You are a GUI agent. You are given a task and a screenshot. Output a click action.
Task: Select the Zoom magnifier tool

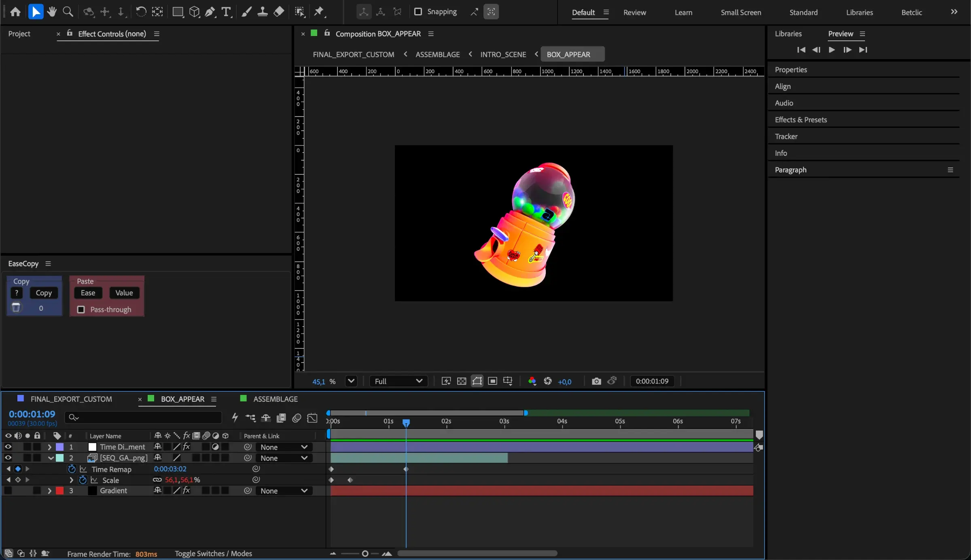tap(68, 12)
